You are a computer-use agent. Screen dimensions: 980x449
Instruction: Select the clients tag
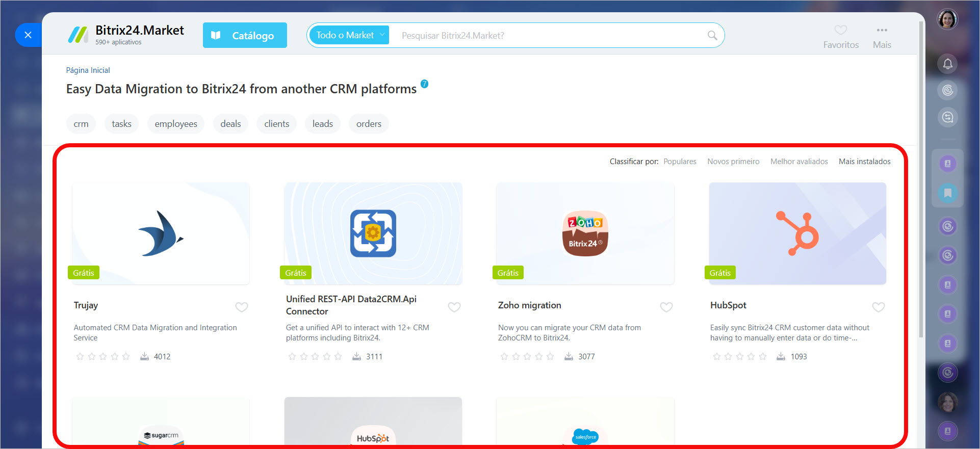click(277, 124)
